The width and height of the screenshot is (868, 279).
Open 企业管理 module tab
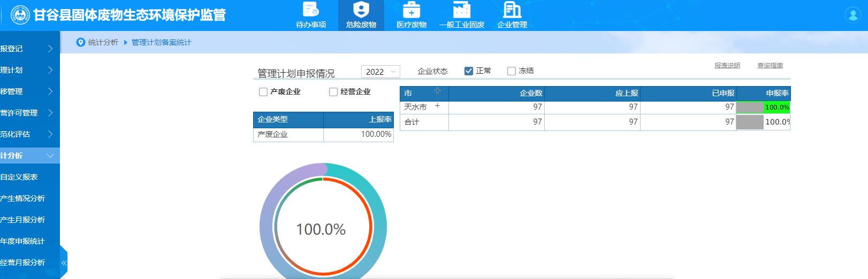[x=512, y=15]
